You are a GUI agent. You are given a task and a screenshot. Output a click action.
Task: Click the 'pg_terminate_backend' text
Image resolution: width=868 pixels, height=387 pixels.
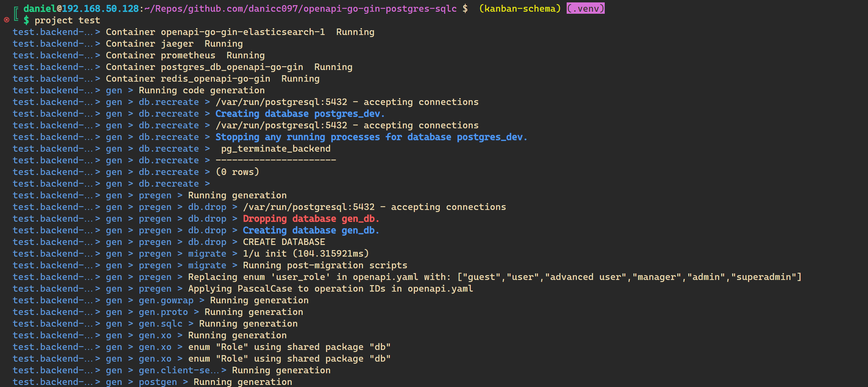pyautogui.click(x=276, y=149)
